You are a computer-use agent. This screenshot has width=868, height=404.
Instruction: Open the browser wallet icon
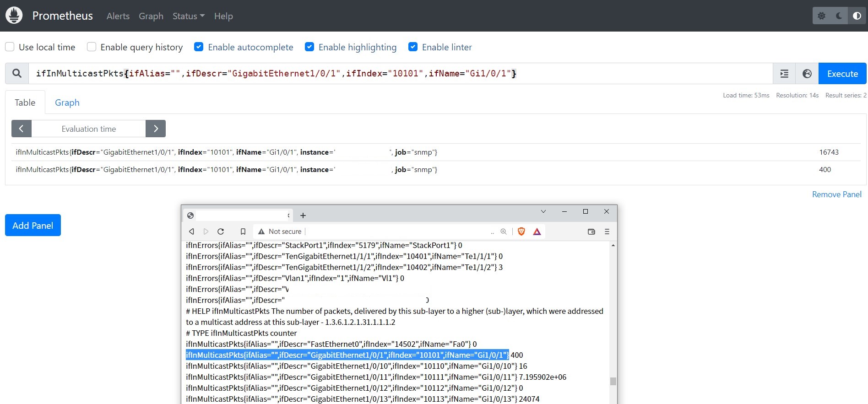pyautogui.click(x=591, y=232)
